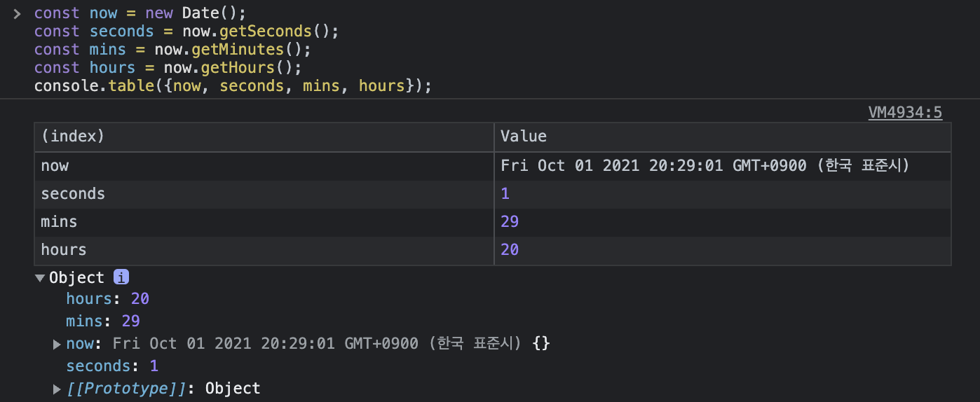Expand the [[Prototype]] entry
The height and width of the screenshot is (402, 980).
57,389
